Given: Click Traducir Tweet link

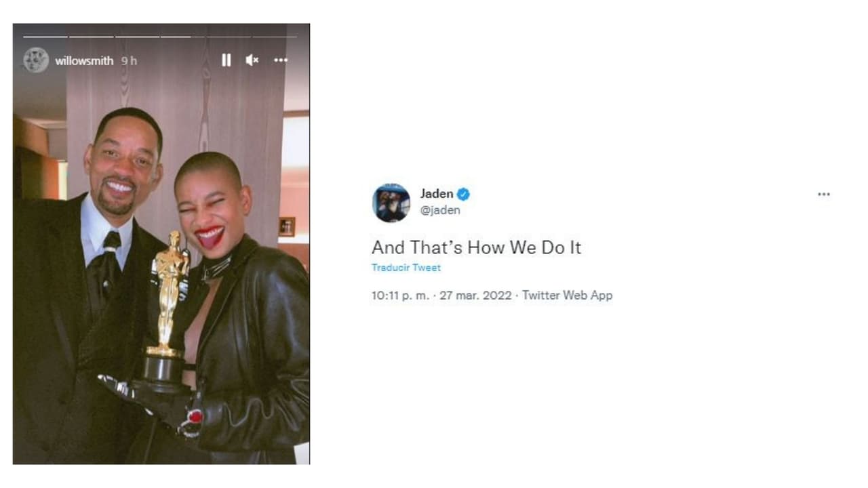Looking at the screenshot, I should pos(406,268).
